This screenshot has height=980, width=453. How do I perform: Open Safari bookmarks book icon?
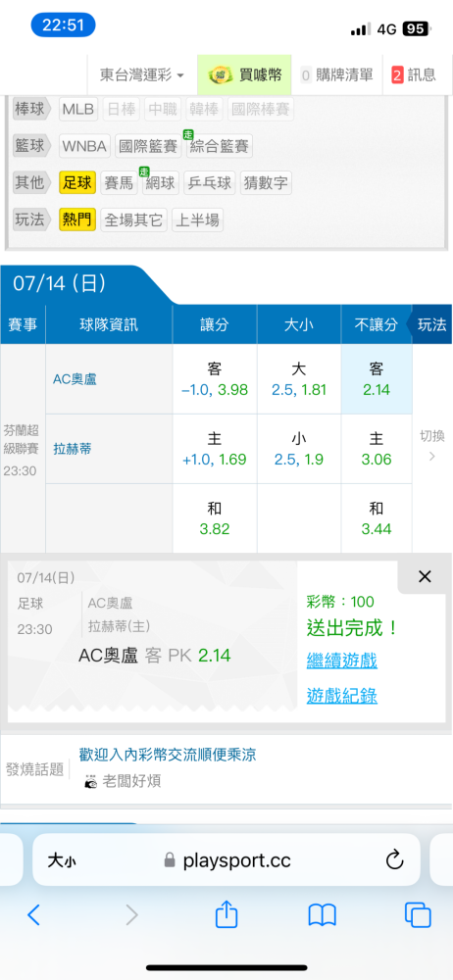[x=323, y=915]
